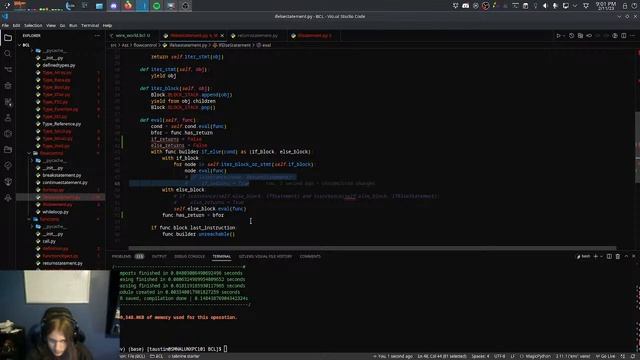640x360 pixels.
Task: Click the editor minimap on right edge
Action: coord(637,147)
